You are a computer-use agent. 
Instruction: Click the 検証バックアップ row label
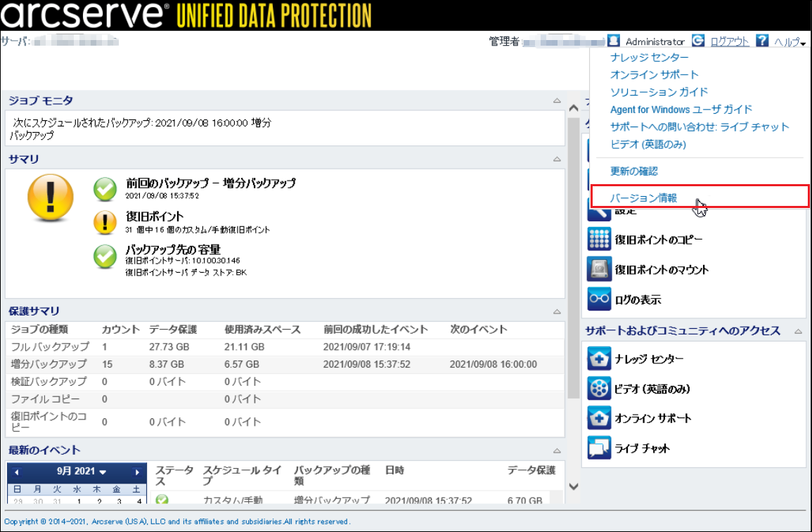[x=49, y=382]
